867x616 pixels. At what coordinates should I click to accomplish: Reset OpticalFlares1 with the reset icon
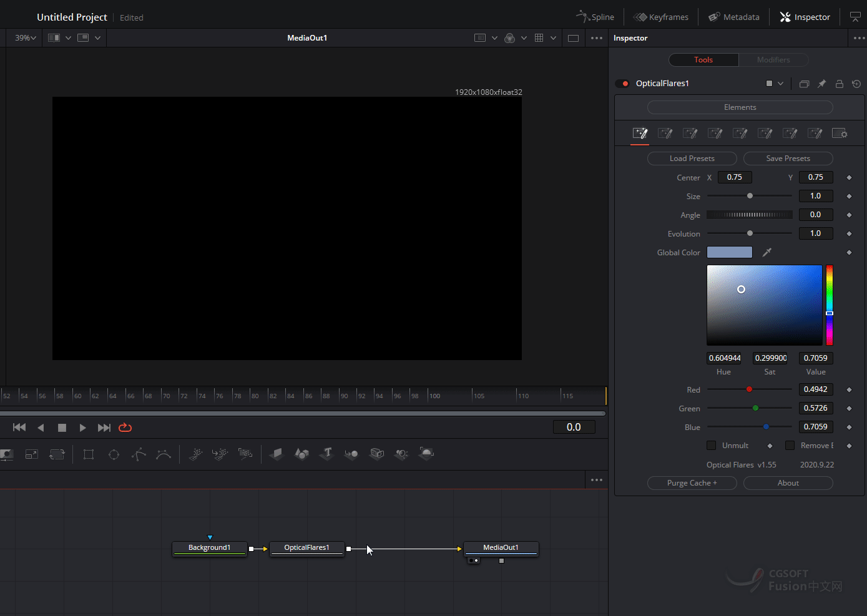[x=856, y=84]
